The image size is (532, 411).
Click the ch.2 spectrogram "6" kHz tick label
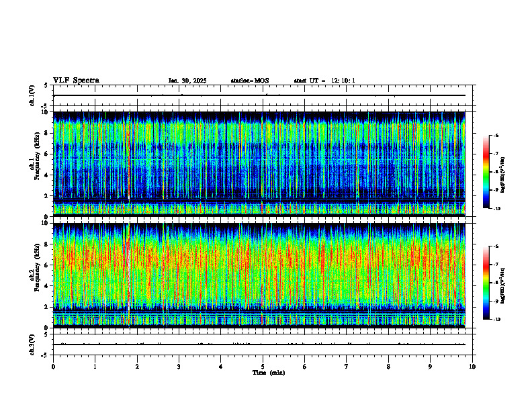47,265
